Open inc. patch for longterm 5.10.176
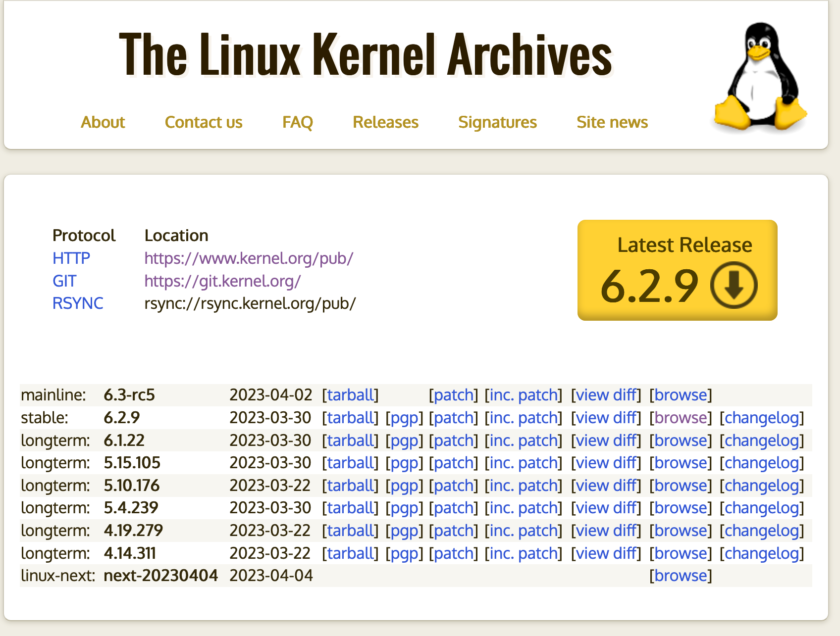Image resolution: width=840 pixels, height=636 pixels. point(524,486)
